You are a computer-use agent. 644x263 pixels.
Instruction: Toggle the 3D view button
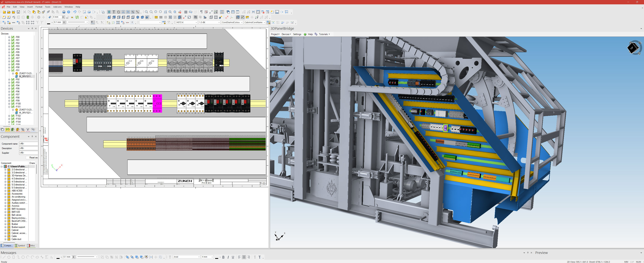point(196,17)
